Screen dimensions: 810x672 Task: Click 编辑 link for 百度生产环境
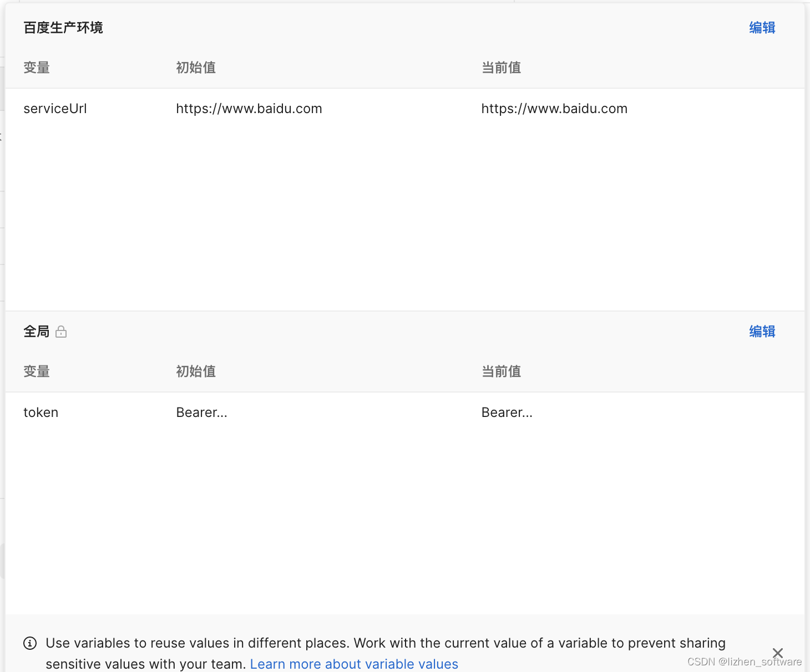[x=762, y=28]
